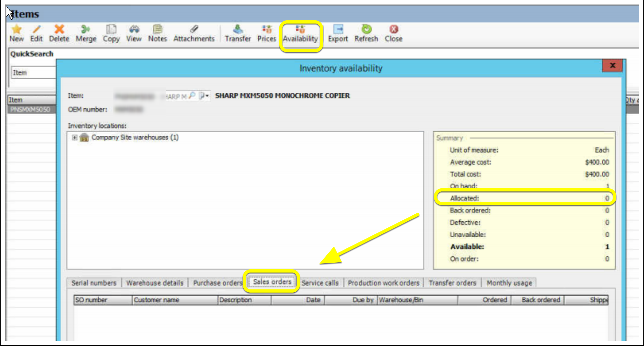The height and width of the screenshot is (346, 644).
Task: Click the Total cost $400.00 value
Action: tap(597, 174)
